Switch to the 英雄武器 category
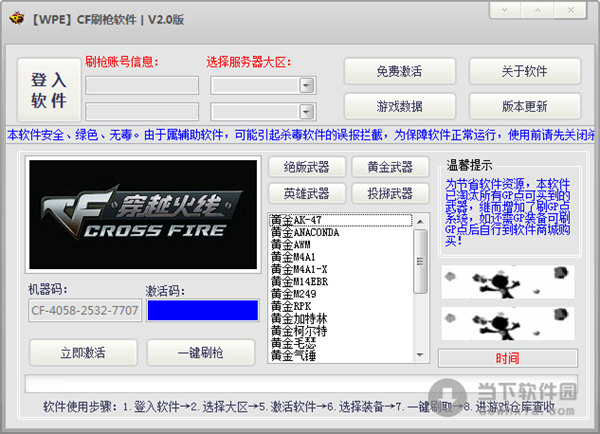This screenshot has width=600, height=434. [x=307, y=194]
